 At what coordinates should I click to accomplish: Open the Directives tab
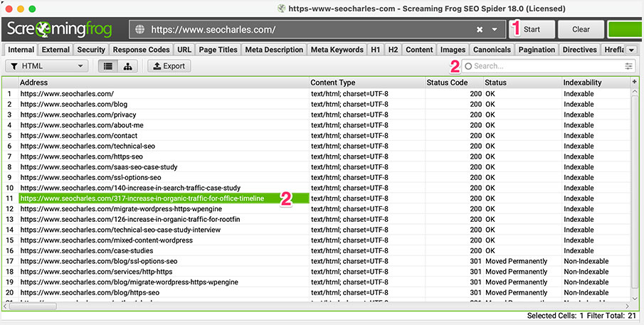(x=579, y=50)
